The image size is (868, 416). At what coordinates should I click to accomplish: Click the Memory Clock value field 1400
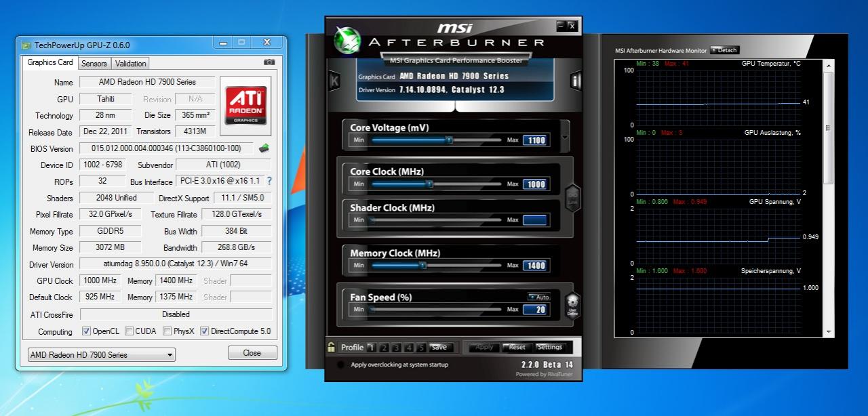point(535,266)
